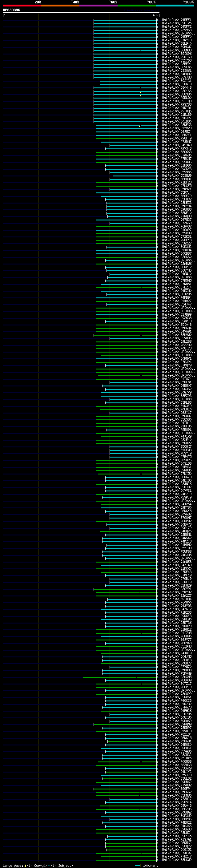Select label UniRef100_A3BFP4
Image resolution: width=197 pixels, height=868 pixels.
pos(176,64)
